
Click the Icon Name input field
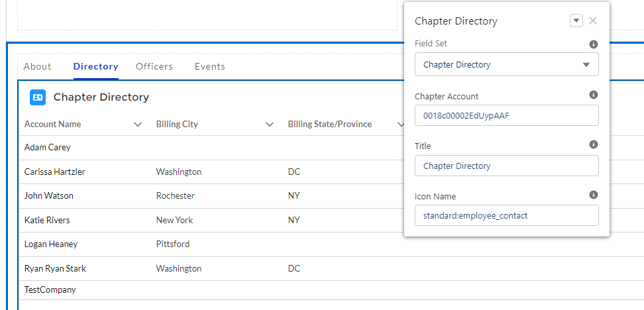coord(507,215)
